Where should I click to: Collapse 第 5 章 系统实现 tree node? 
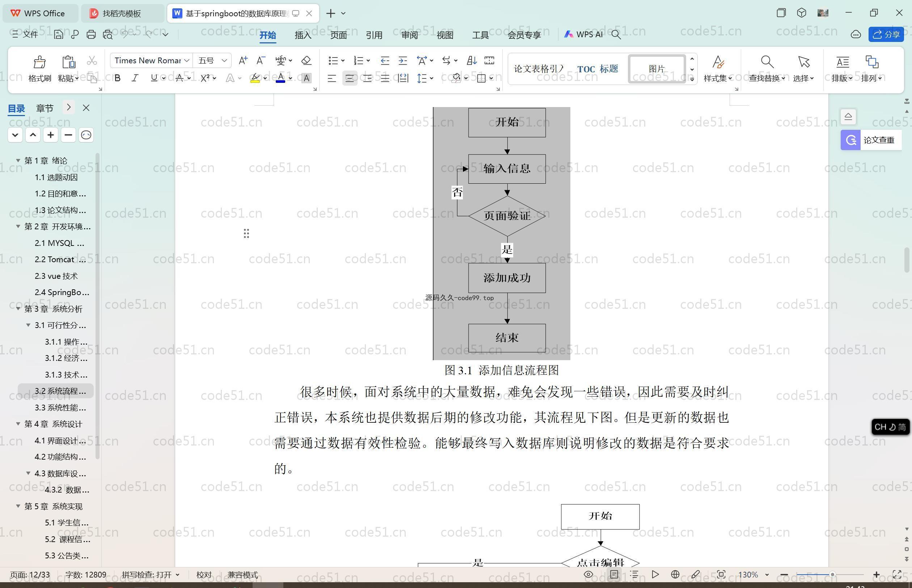[x=18, y=506]
